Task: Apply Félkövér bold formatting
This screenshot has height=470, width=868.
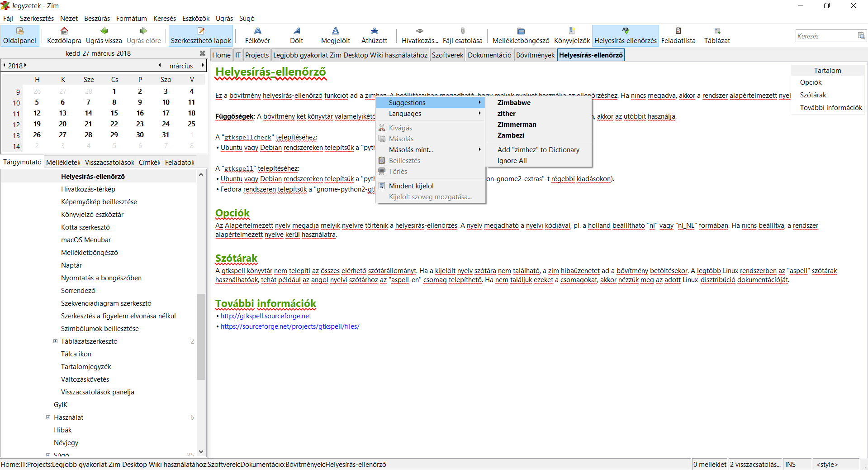Action: click(257, 35)
